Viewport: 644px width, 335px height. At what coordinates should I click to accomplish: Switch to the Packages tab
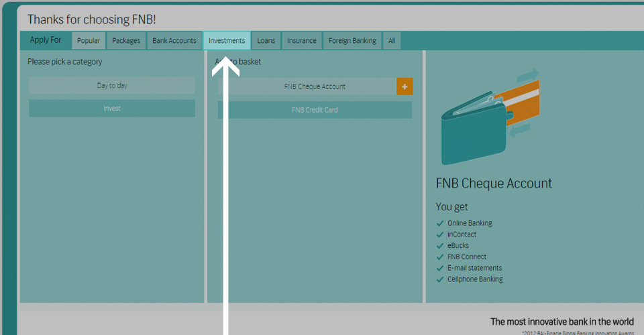126,41
